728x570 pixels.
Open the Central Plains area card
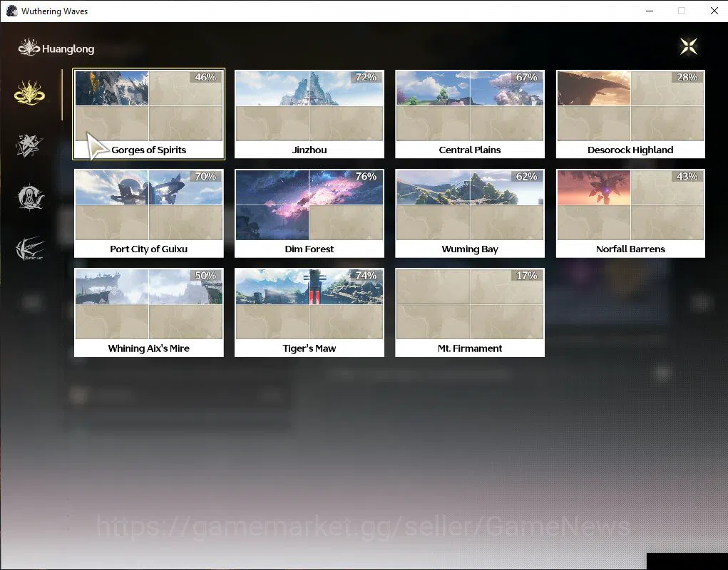tap(470, 114)
